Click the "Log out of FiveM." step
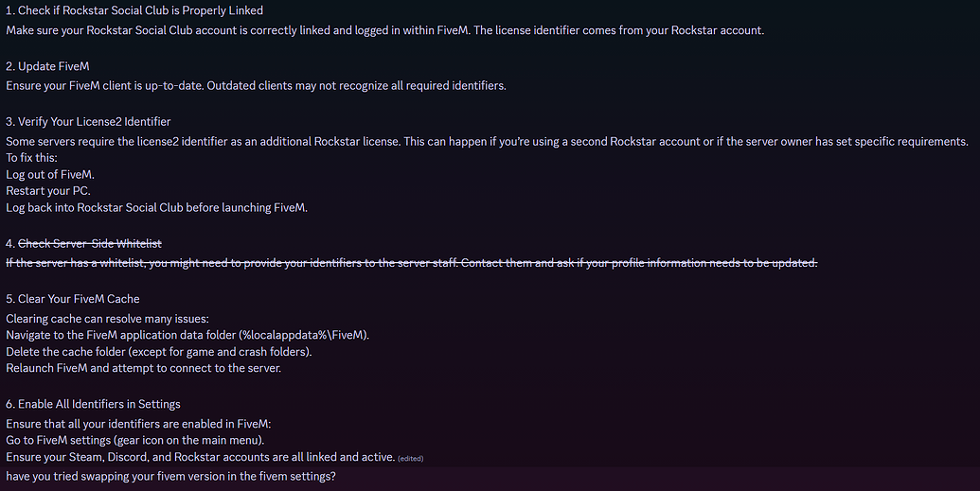This screenshot has width=980, height=491. (50, 174)
